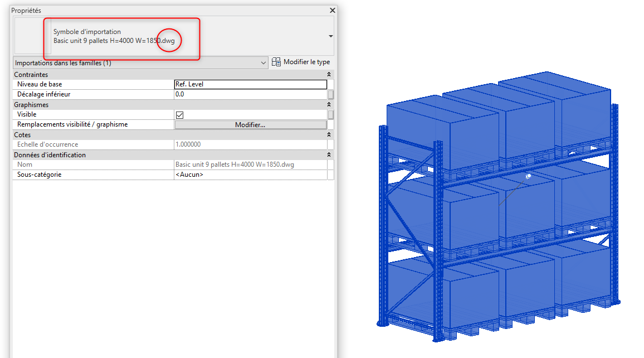Image resolution: width=644 pixels, height=358 pixels.
Task: Click the Modifier le type icon
Action: click(276, 62)
